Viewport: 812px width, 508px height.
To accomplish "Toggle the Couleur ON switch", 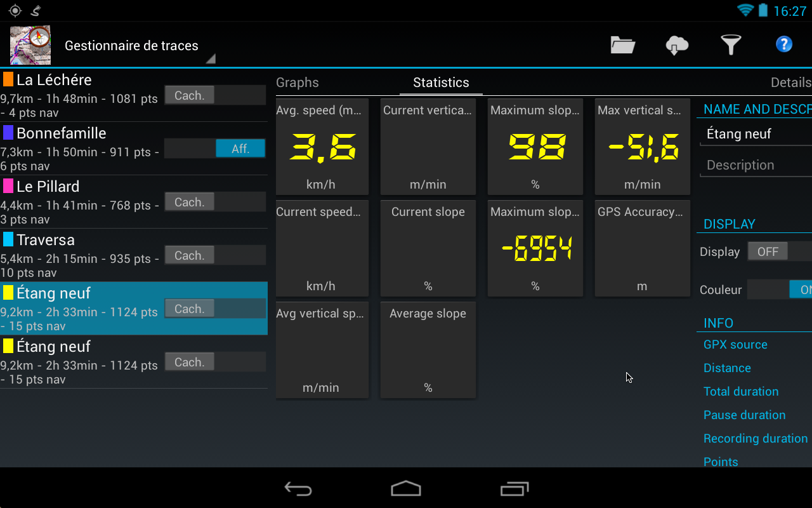I will [x=780, y=290].
